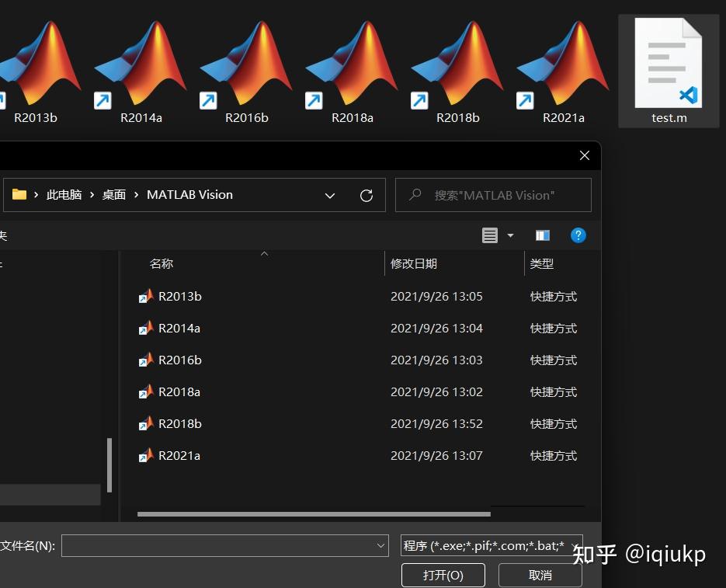Select the R2021a MATLAB desktop shortcut icon
This screenshot has height=588, width=726.
(563, 64)
